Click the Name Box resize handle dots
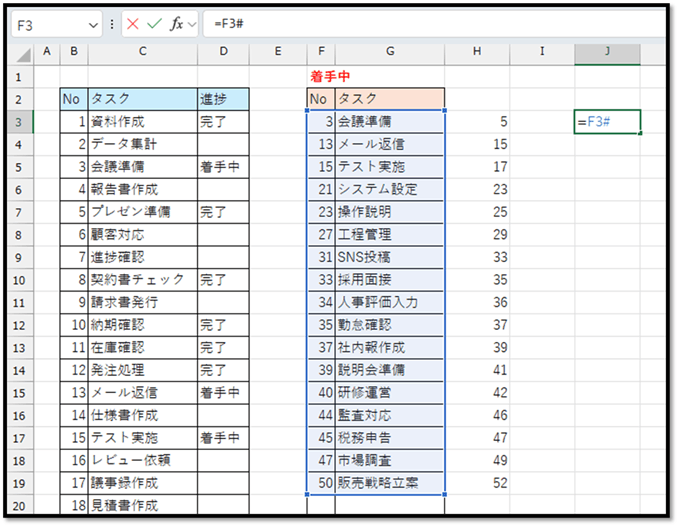This screenshot has height=526, width=678. point(111,24)
